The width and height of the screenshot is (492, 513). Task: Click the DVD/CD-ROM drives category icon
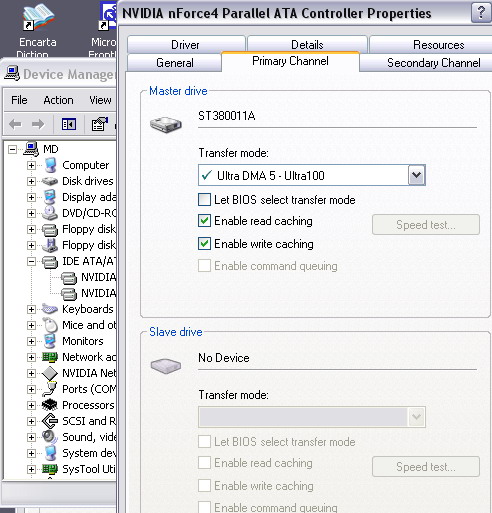[x=50, y=213]
